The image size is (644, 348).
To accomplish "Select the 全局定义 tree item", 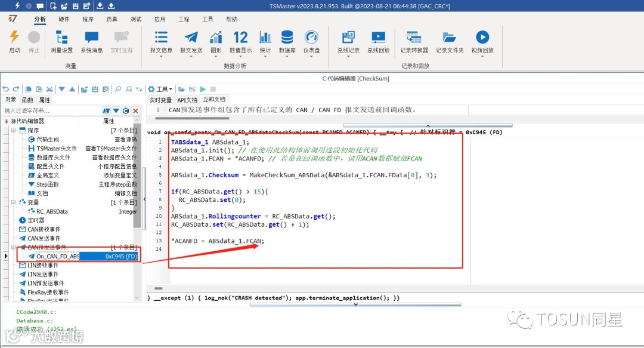I will (x=48, y=175).
